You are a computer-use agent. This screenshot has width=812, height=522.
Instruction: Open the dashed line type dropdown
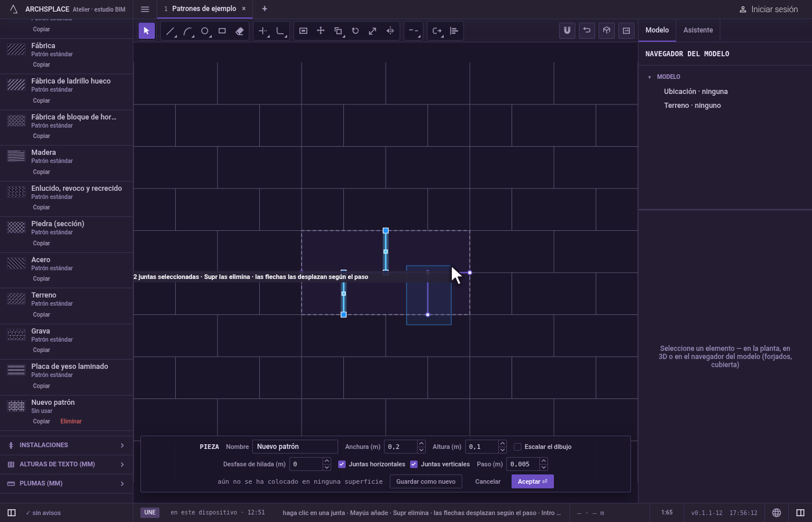point(414,31)
